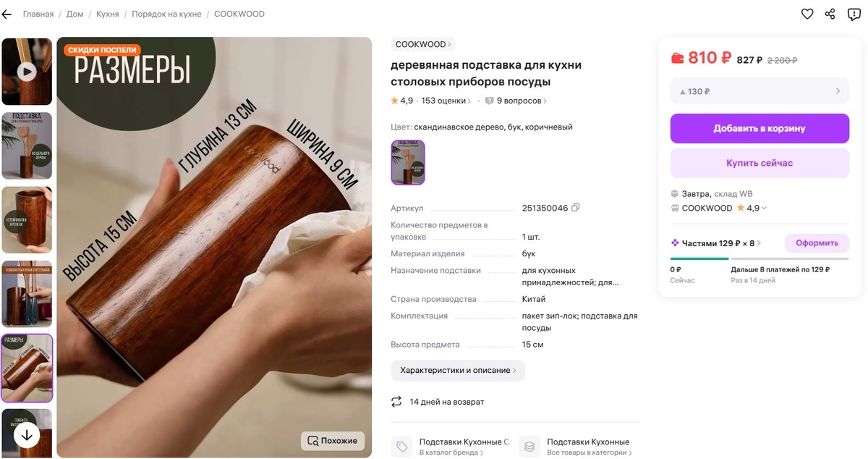
Task: Open the 9 вопросов questions link
Action: (x=516, y=101)
